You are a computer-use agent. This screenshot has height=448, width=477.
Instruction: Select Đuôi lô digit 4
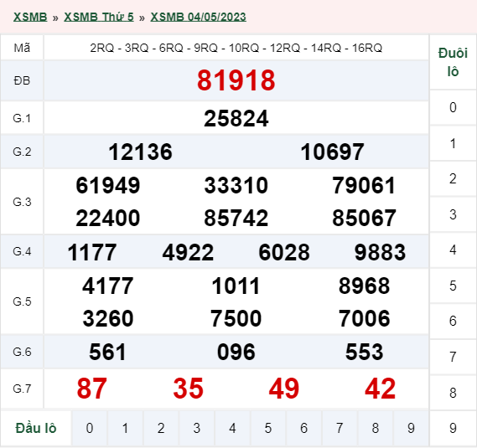(x=453, y=250)
